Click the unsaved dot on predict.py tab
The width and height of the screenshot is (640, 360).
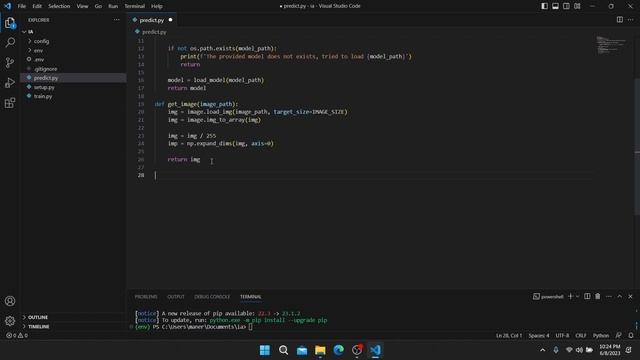click(x=170, y=20)
